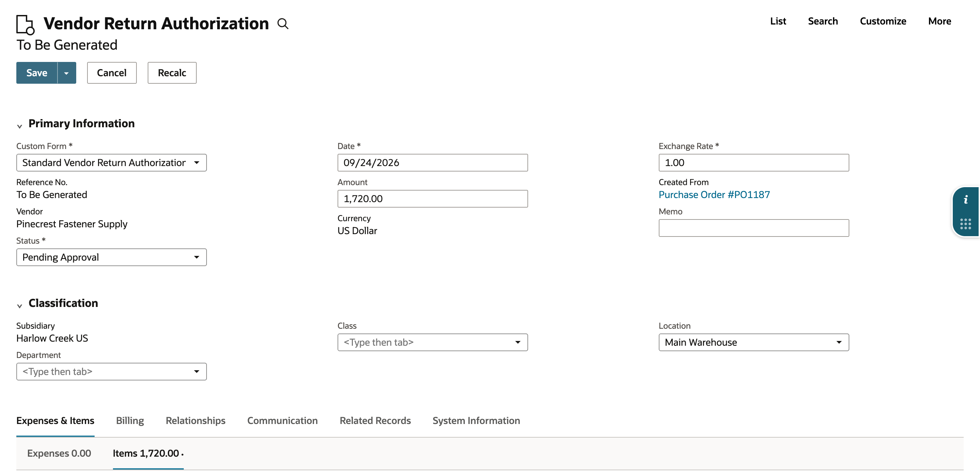980x473 pixels.
Task: Switch to the Relationships tab
Action: point(196,421)
